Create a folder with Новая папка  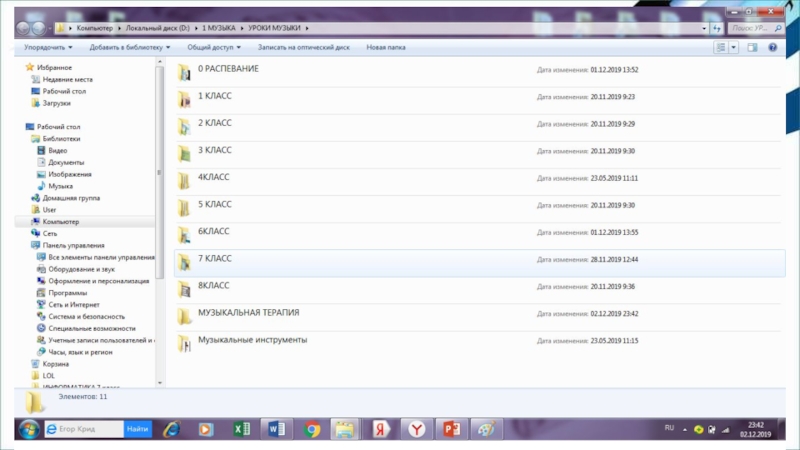386,47
